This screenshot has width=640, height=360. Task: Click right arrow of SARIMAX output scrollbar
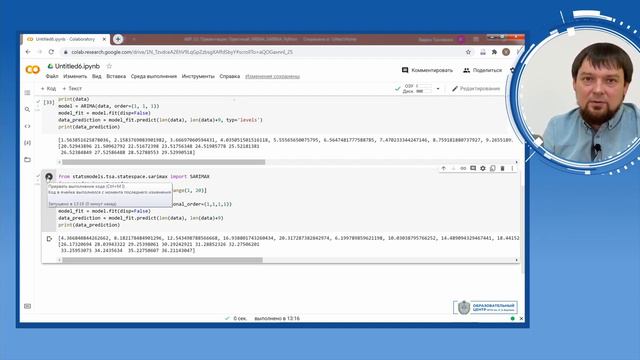click(516, 260)
